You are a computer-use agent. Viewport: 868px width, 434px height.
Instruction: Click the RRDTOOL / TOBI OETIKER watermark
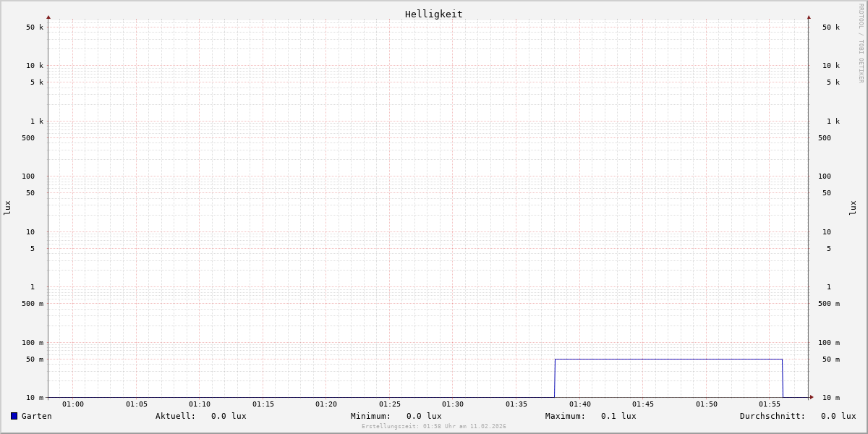pos(861,43)
